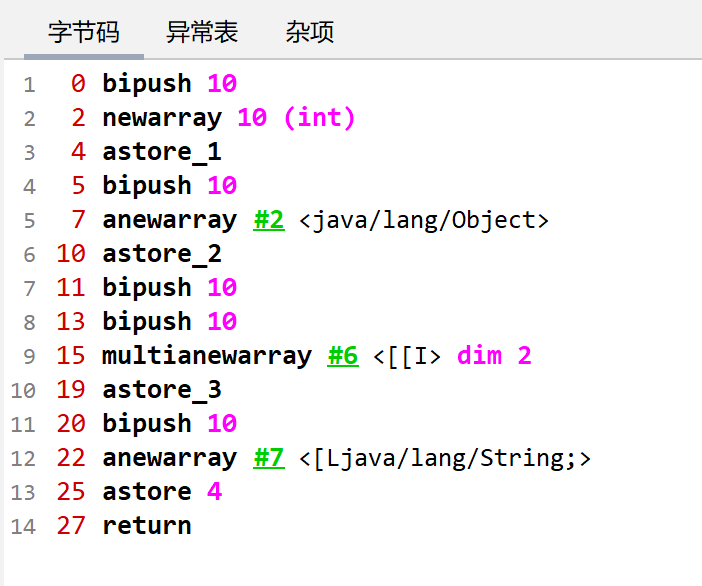702x586 pixels.
Task: Click the astore_1 instruction
Action: click(161, 152)
